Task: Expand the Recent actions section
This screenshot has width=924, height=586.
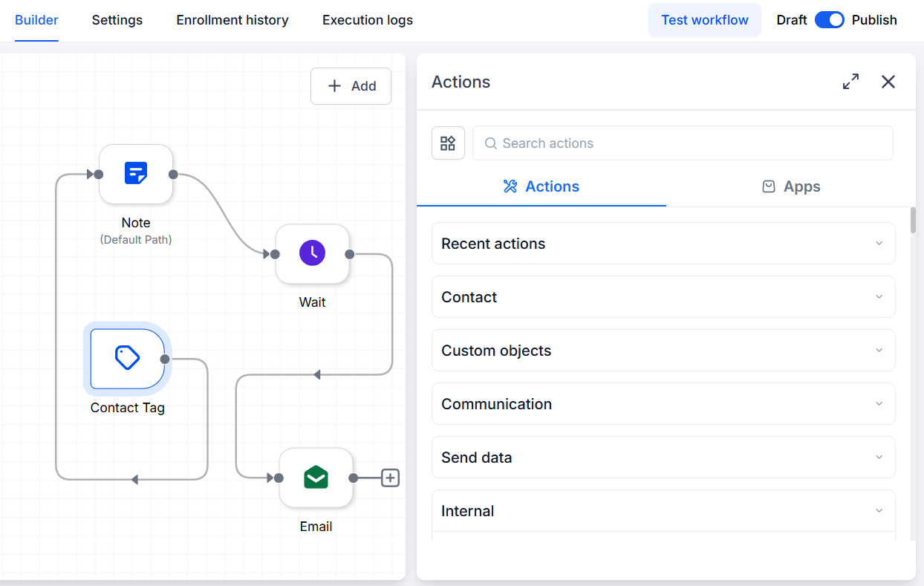Action: coord(663,244)
